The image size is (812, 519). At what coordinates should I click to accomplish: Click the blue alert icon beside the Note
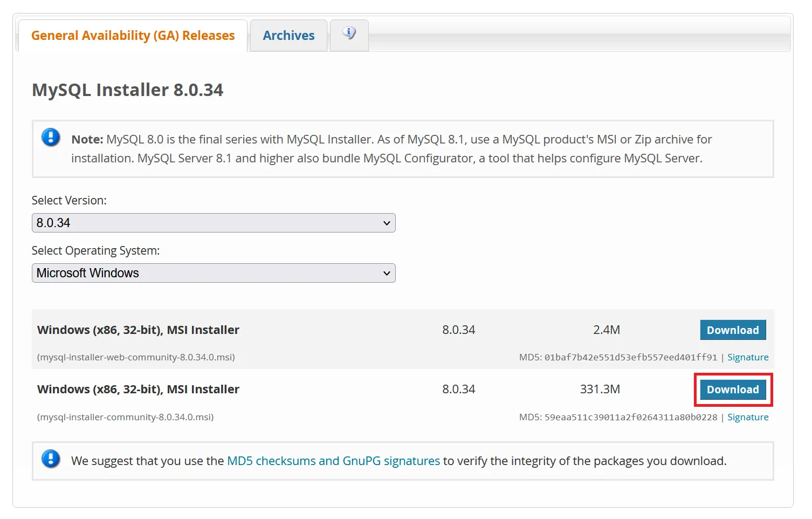(51, 138)
